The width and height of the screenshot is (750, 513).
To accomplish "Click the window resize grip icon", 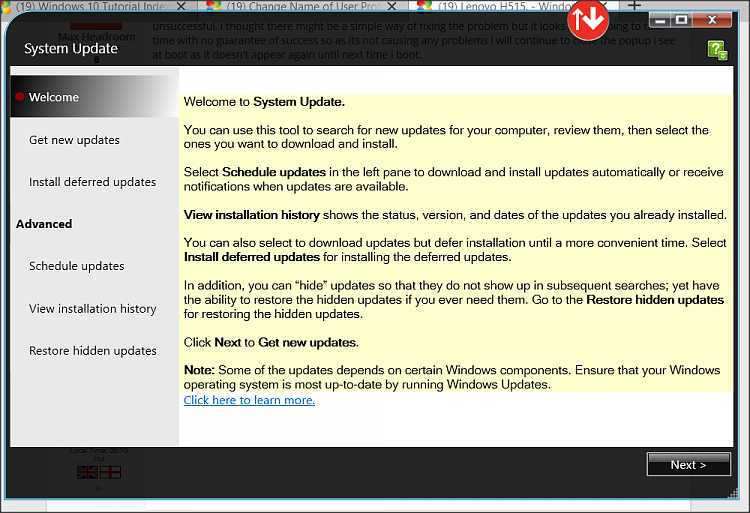I will pyautogui.click(x=732, y=494).
